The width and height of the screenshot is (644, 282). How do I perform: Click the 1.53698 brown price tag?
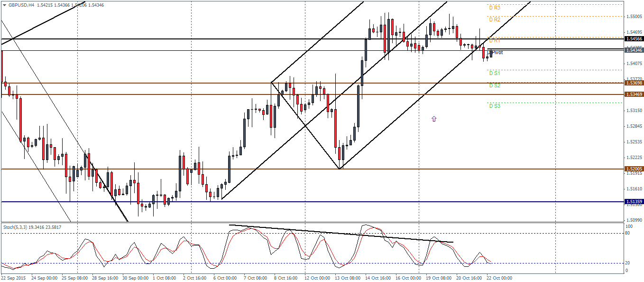click(x=634, y=83)
